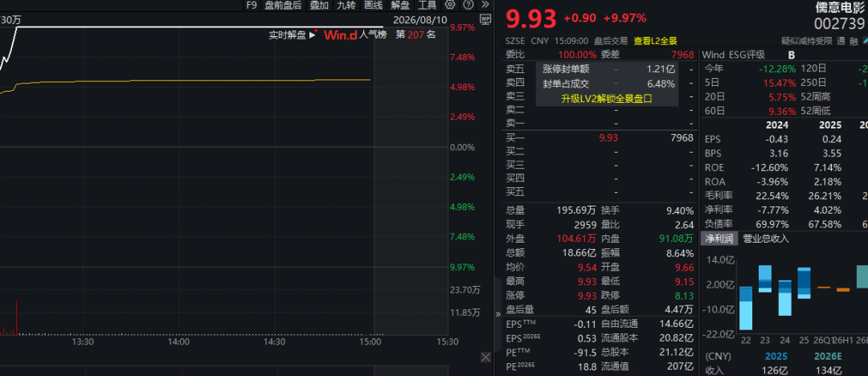Click the F9 toolbar button
868x376 pixels.
pos(252,5)
